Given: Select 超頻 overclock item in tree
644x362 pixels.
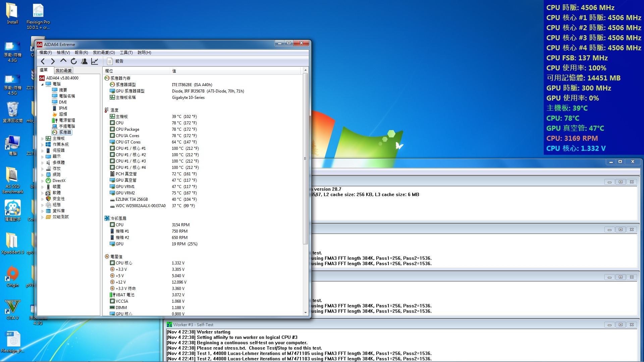Looking at the screenshot, I should click(63, 114).
